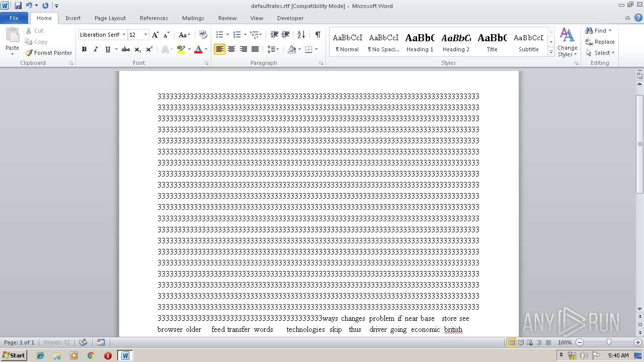Increase paragraph indent

(285, 35)
